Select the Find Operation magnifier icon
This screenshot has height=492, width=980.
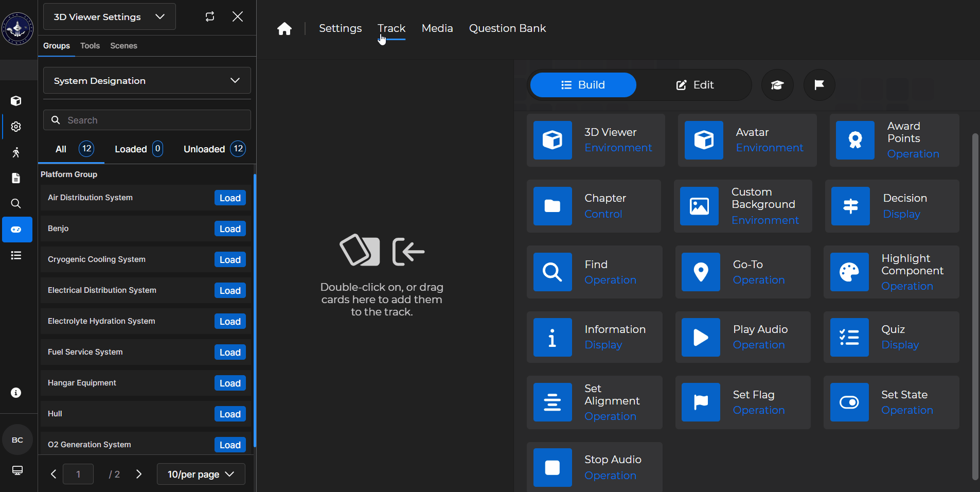pyautogui.click(x=553, y=272)
